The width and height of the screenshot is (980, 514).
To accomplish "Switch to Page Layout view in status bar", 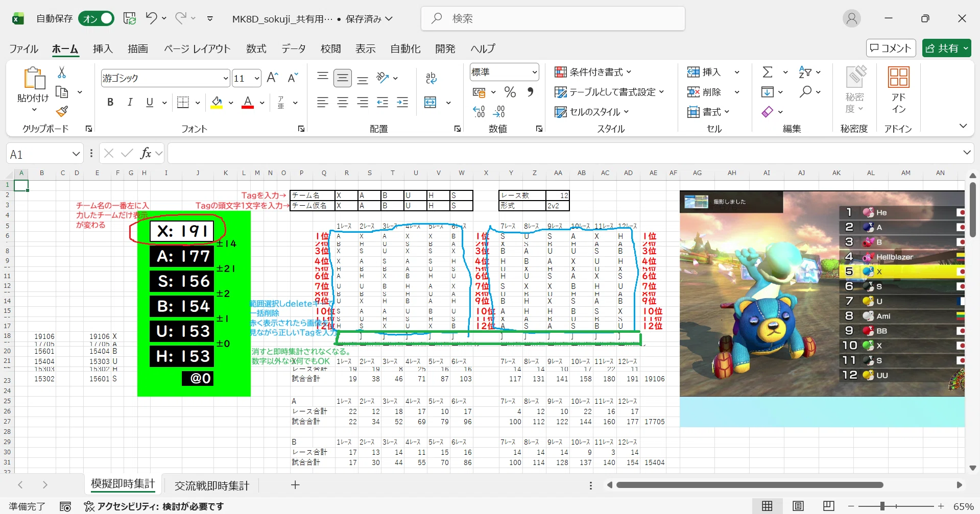I will (x=798, y=506).
